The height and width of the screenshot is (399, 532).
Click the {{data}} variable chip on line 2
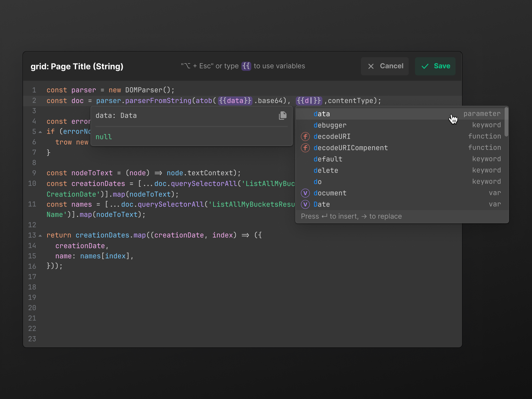pyautogui.click(x=235, y=100)
